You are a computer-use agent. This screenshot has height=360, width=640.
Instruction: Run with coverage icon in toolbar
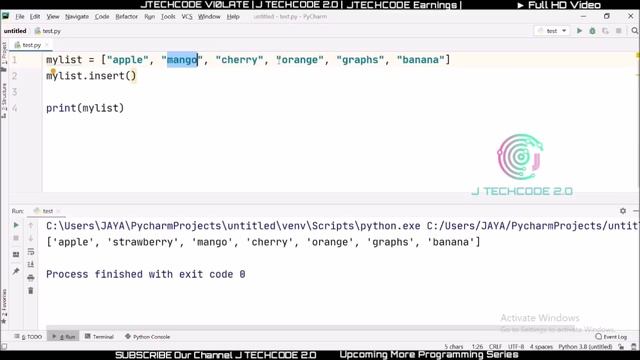click(x=605, y=31)
